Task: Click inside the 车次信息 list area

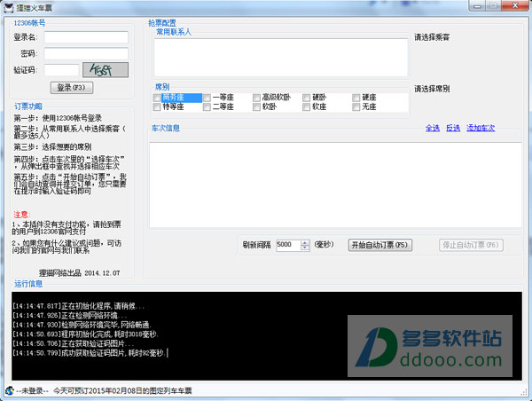Action: pyautogui.click(x=335, y=185)
